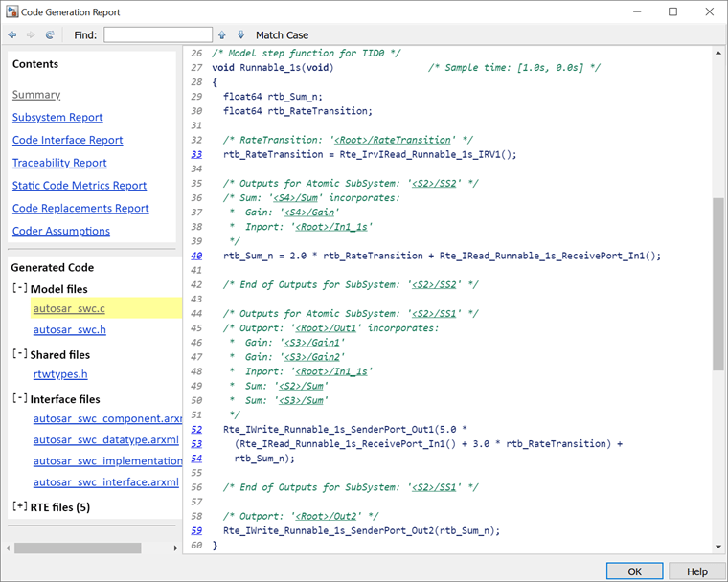Click the code pane scroll down arrow
This screenshot has height=582, width=728.
[x=718, y=547]
